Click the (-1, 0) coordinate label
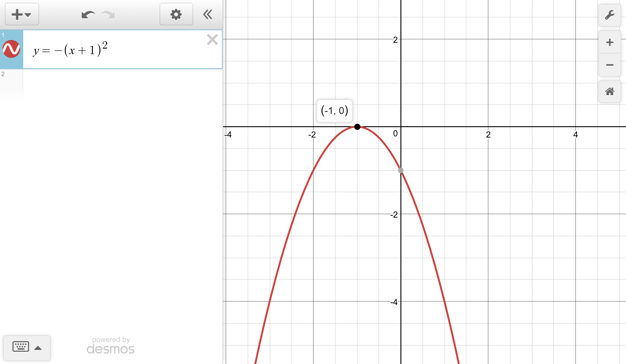This screenshot has width=626, height=364. click(334, 111)
